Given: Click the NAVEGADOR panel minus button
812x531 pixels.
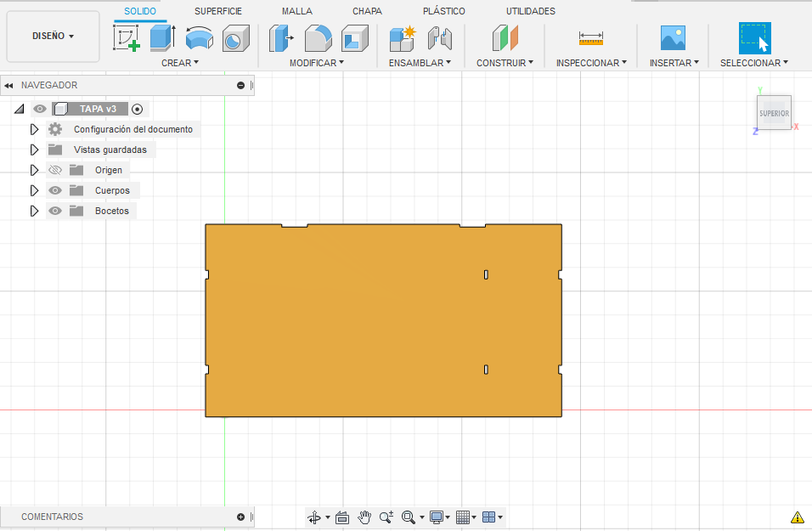Looking at the screenshot, I should [x=241, y=86].
